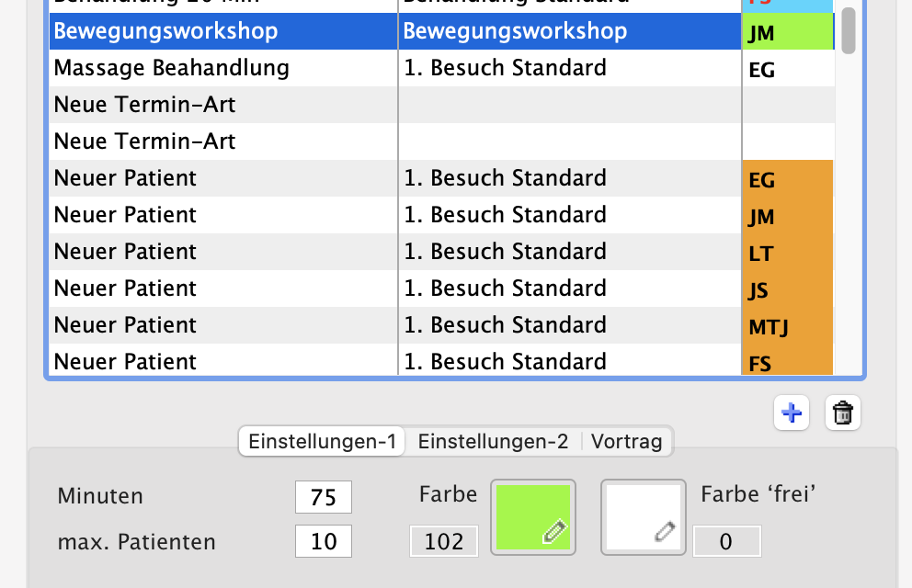The width and height of the screenshot is (912, 588).
Task: Switch to the Einstellungen-1 tab
Action: pos(322,441)
